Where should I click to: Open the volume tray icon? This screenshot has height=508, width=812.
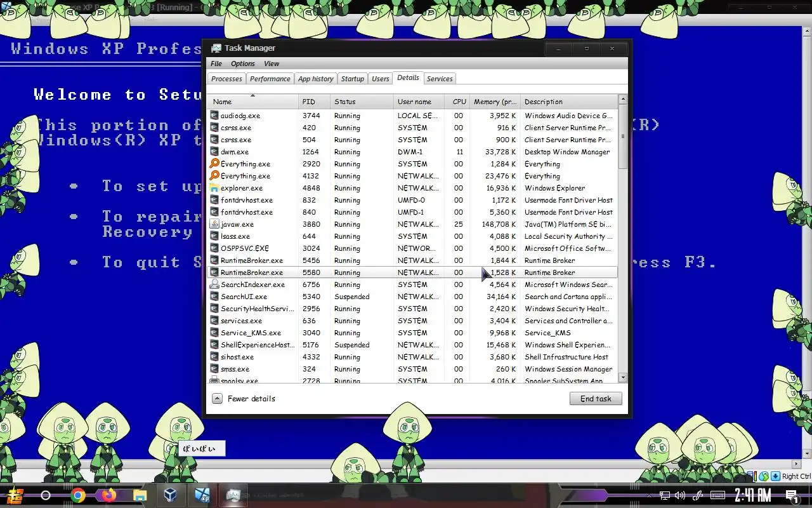click(x=680, y=495)
